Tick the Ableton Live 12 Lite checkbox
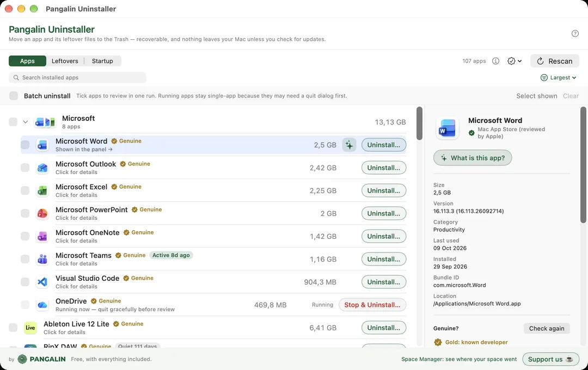The image size is (588, 370). (13, 328)
